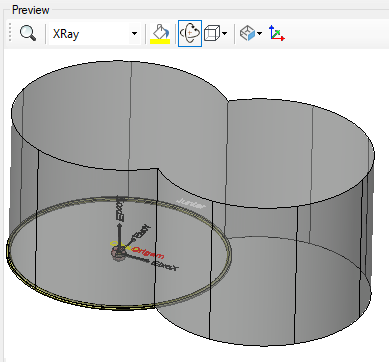Click the wireframe view cube icon
389x362 pixels.
[212, 33]
